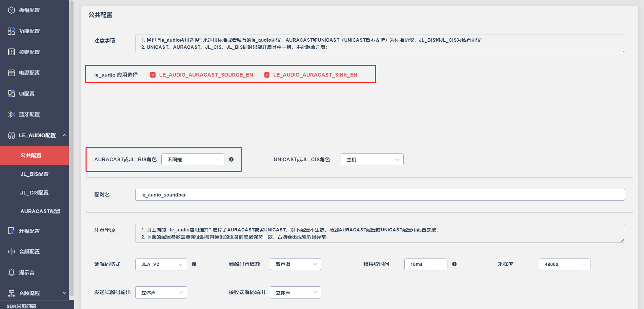Click the 电源配置 sidebar icon

pos(12,73)
